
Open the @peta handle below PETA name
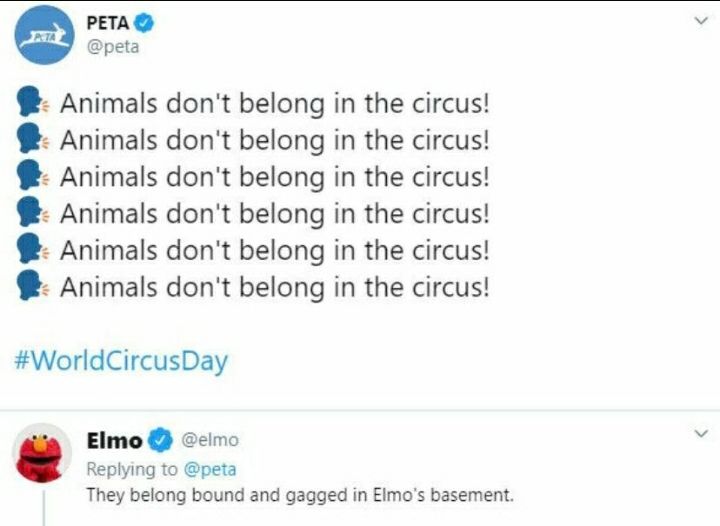click(113, 48)
